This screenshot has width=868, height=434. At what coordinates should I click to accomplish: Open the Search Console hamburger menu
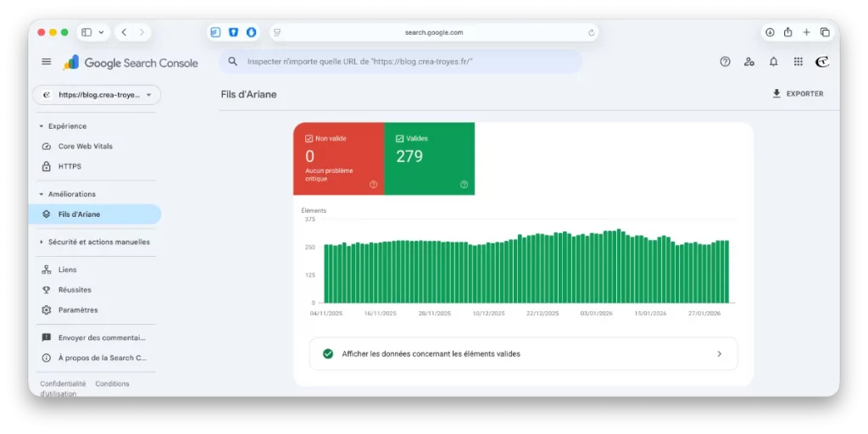tap(47, 62)
